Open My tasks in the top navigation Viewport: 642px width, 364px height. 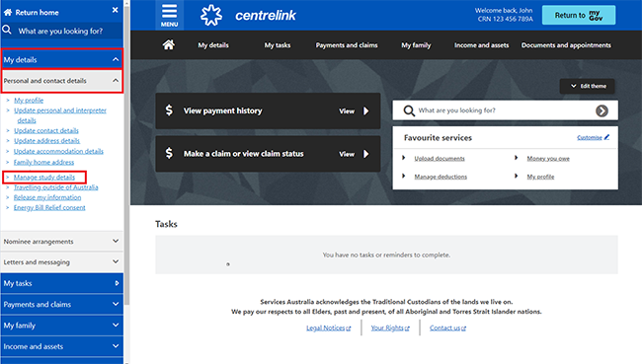[x=278, y=45]
